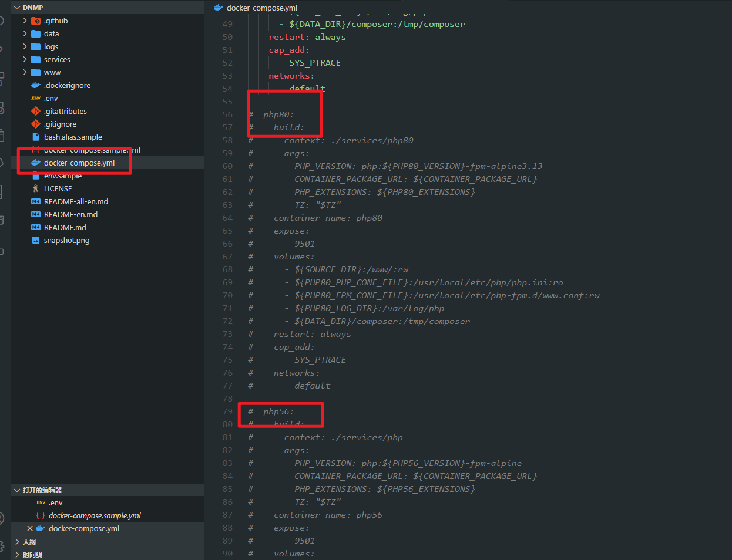The image size is (732, 560).
Task: Expand the www folder
Action: tap(23, 72)
